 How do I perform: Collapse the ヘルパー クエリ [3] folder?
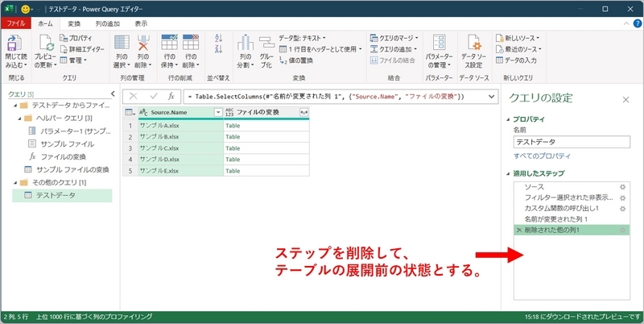point(19,118)
